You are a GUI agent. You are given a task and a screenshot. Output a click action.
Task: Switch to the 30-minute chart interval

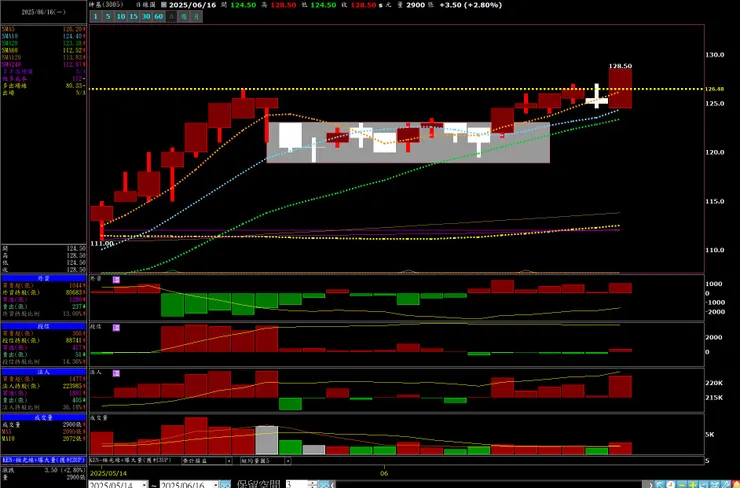146,17
